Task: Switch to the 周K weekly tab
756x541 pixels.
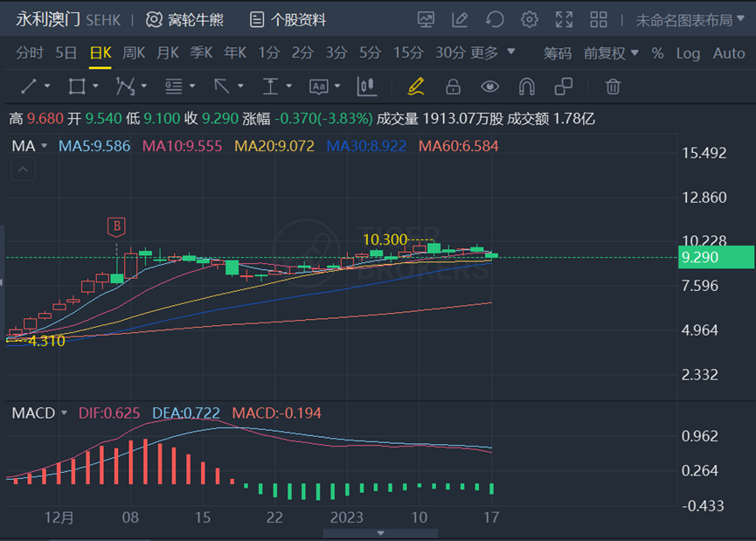Action: coord(134,52)
